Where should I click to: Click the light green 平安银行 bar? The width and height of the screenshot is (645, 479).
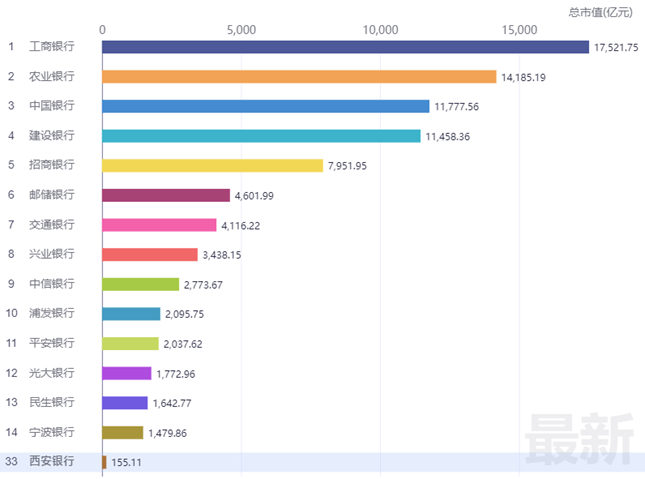tap(130, 344)
